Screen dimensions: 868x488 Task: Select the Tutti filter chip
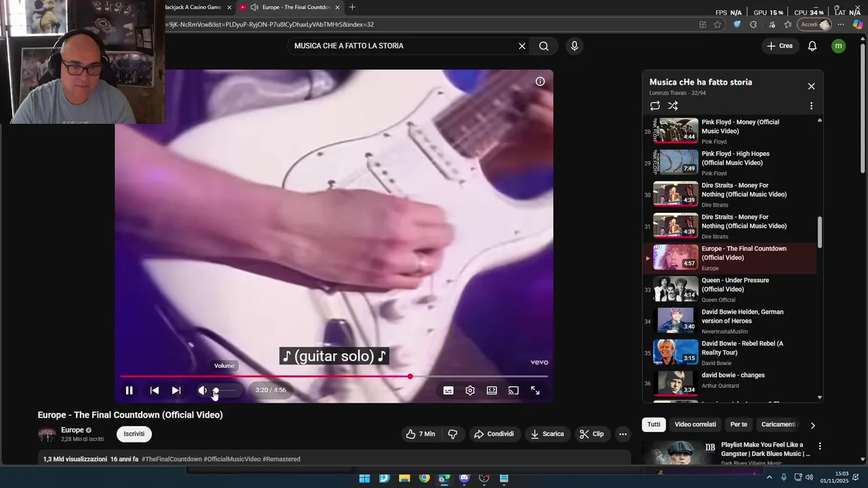pyautogui.click(x=654, y=424)
